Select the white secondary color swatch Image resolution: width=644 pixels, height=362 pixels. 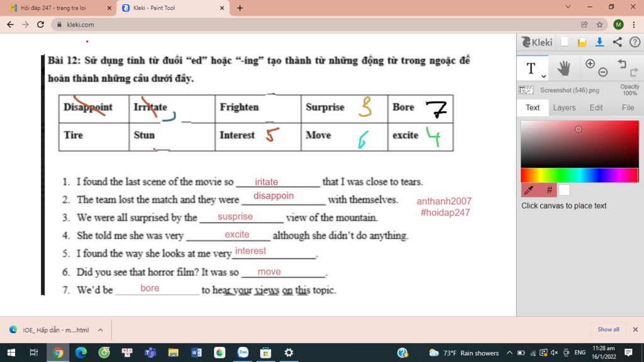pos(564,190)
